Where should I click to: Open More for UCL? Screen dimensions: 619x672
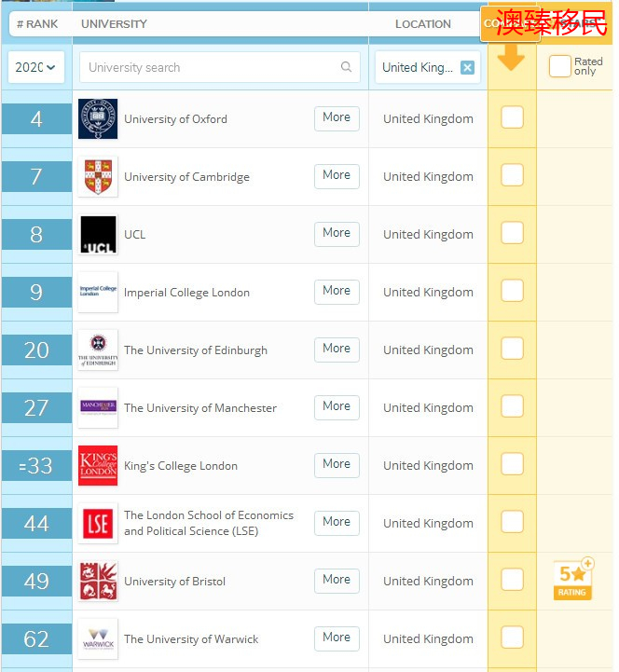pos(337,234)
